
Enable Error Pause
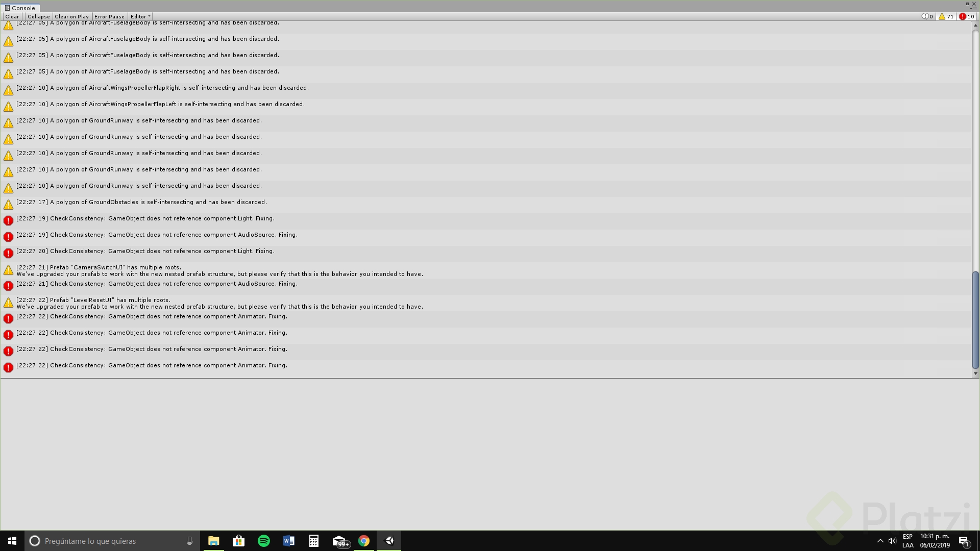tap(109, 16)
